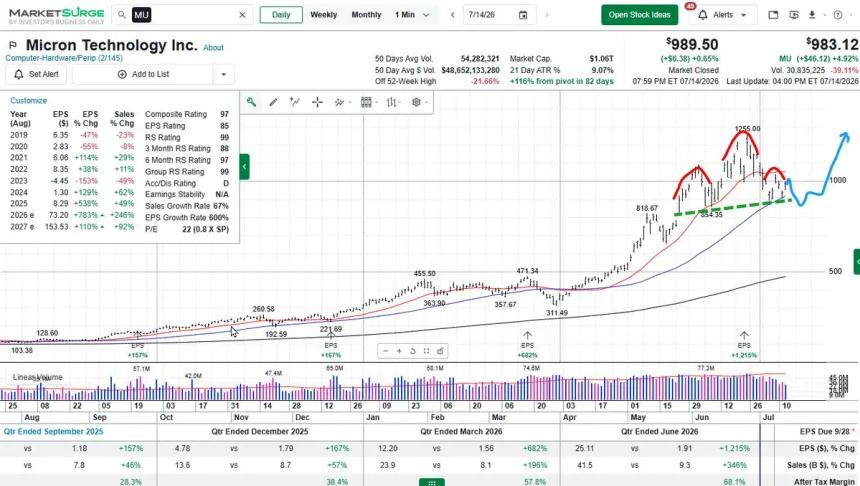Expand the Add to List dropdown arrow
Screen dimensions: 860x486
click(x=223, y=74)
